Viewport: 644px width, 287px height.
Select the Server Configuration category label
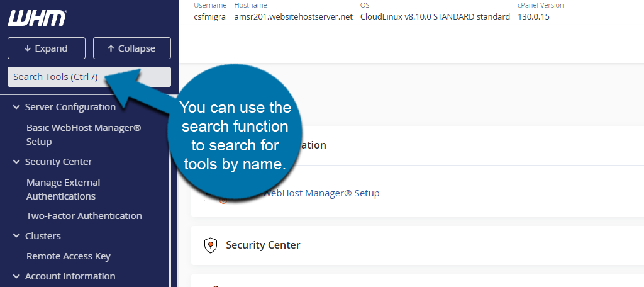70,107
